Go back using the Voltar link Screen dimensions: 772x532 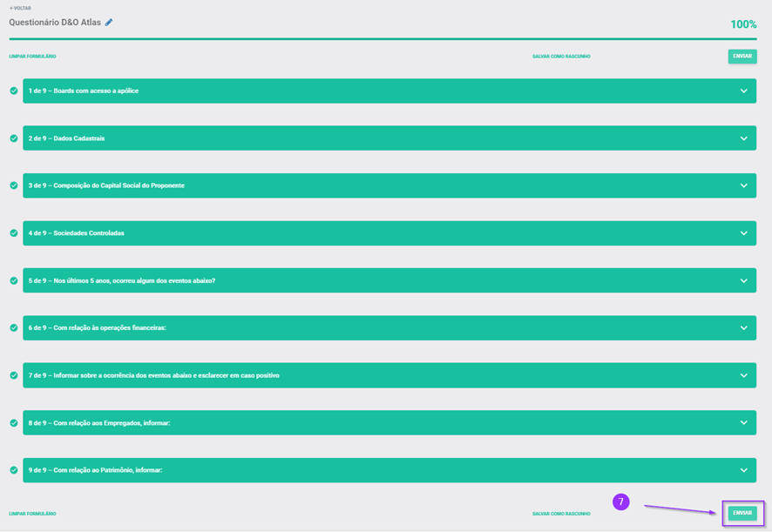20,8
